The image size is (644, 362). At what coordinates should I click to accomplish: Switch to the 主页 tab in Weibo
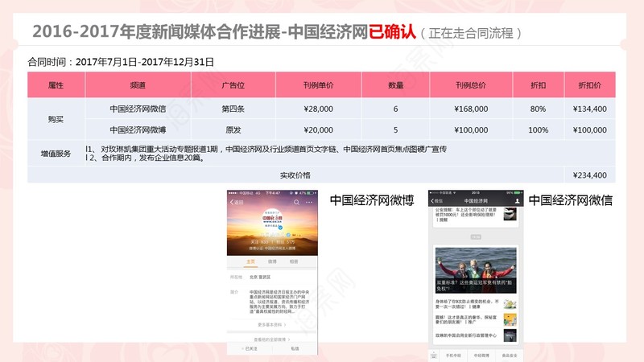(250, 261)
